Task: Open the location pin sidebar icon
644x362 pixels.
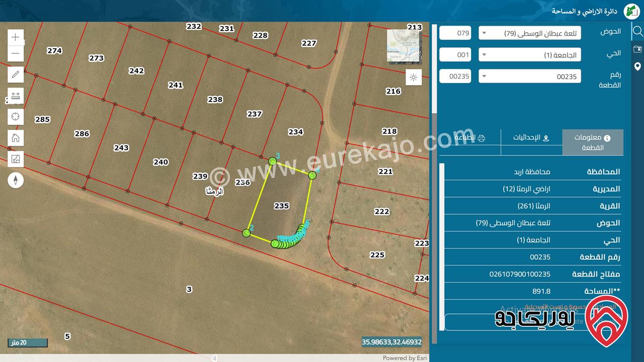Action: pos(637,66)
